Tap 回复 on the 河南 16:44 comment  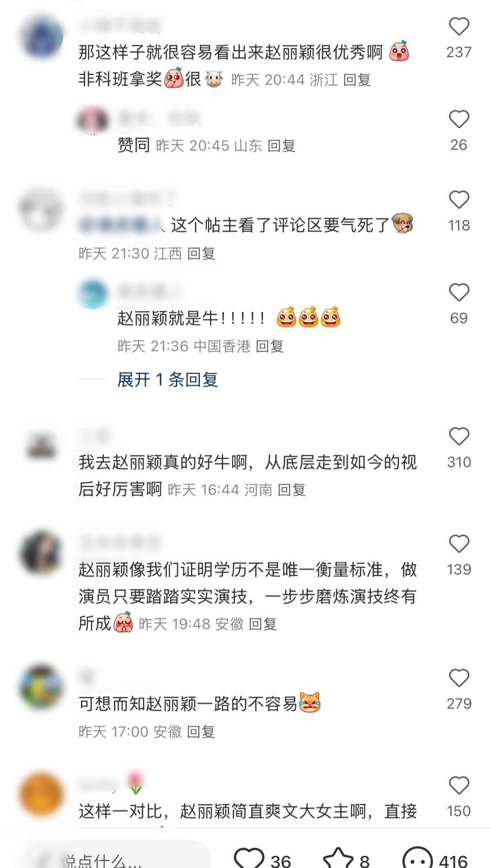pyautogui.click(x=292, y=490)
